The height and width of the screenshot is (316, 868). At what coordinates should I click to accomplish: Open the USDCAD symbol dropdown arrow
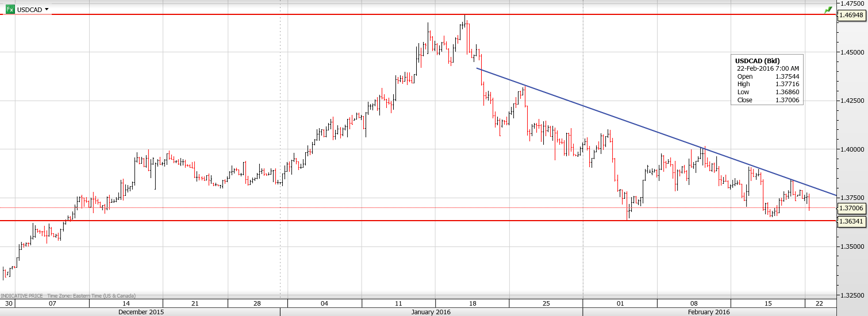[x=47, y=9]
